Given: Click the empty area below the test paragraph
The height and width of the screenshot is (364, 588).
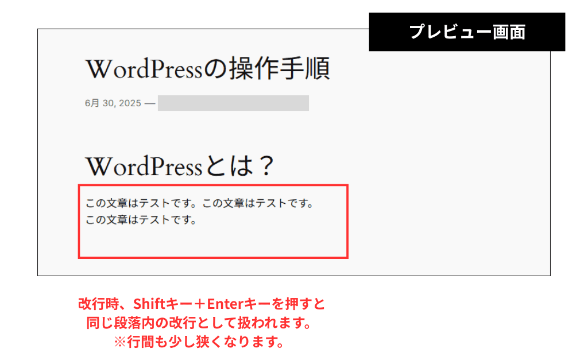Looking at the screenshot, I should pyautogui.click(x=212, y=241).
